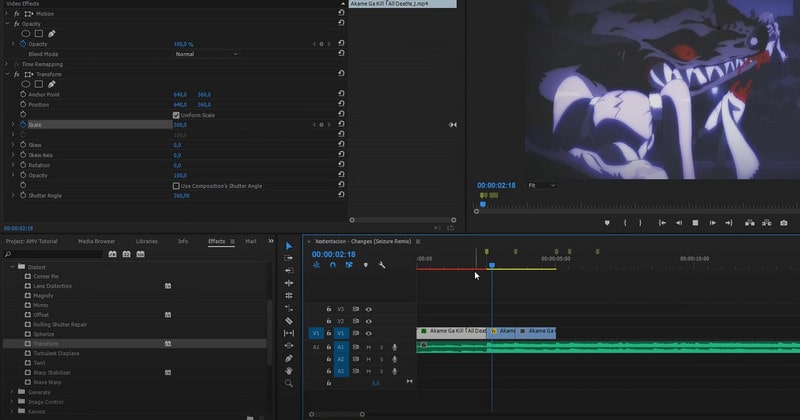Toggle animation stopwatch for Scale
The width and height of the screenshot is (800, 420).
coord(23,125)
